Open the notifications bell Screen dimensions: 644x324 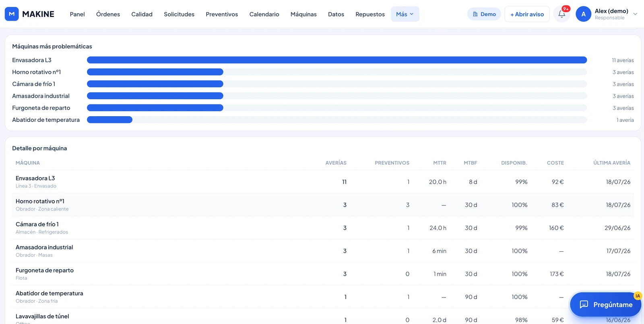click(x=561, y=14)
